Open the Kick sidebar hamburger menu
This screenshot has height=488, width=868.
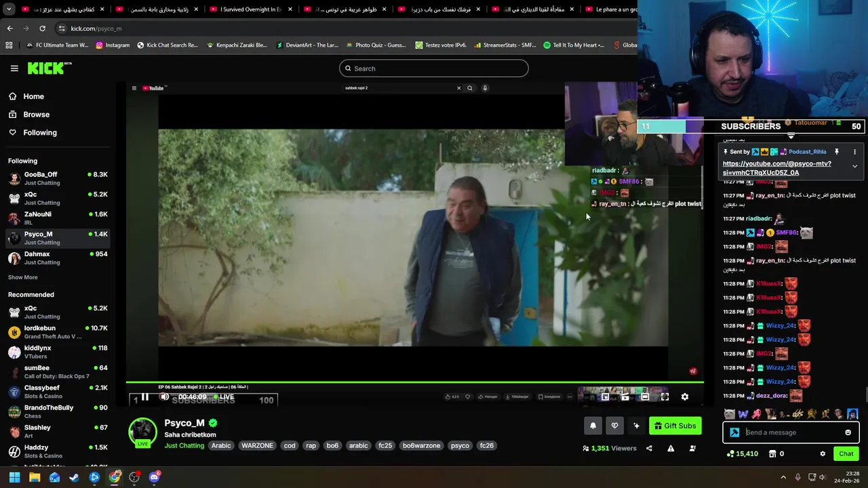14,68
